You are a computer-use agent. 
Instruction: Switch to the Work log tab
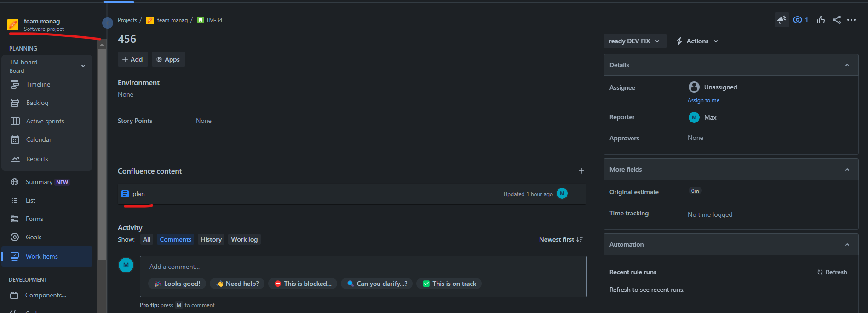pos(244,239)
